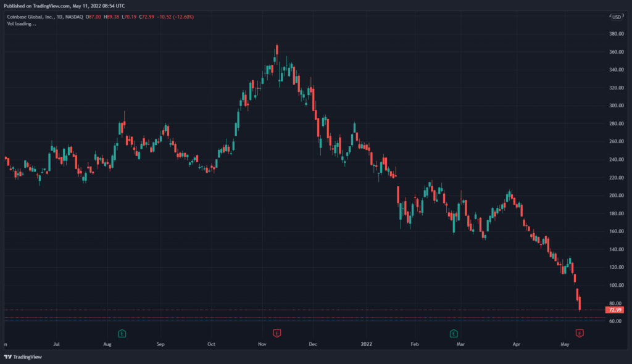
Task: Click the last red candle in May
Action: [x=579, y=302]
